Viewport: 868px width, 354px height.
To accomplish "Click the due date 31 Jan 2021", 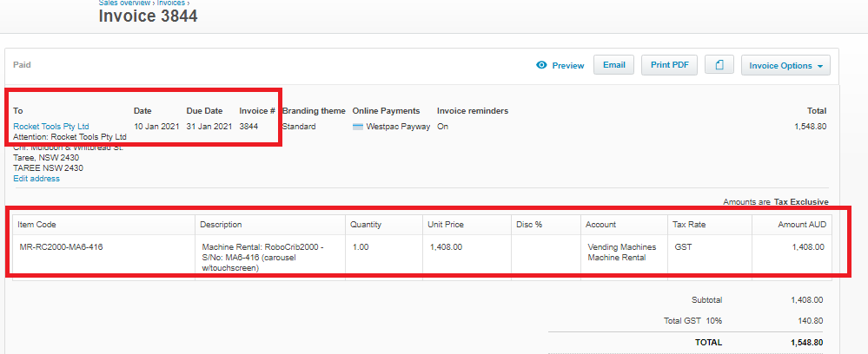I will click(209, 126).
